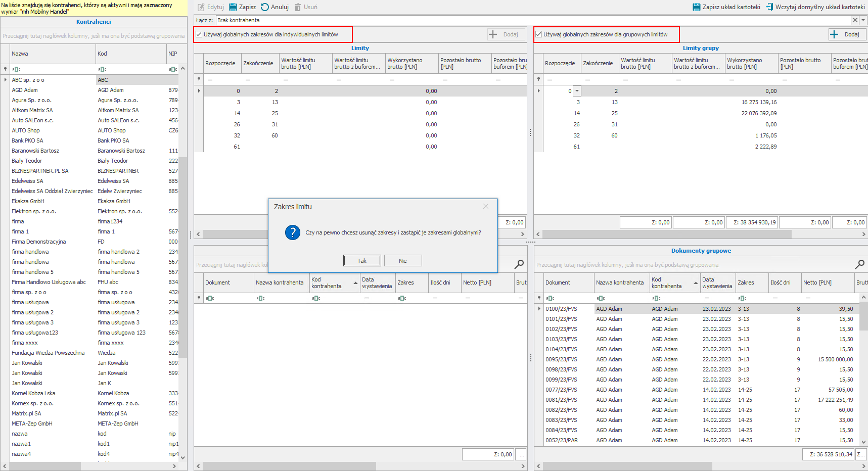Viewport: 868px width, 471px height.
Task: Open search in the Dokumenty grupowe panel
Action: click(x=859, y=264)
